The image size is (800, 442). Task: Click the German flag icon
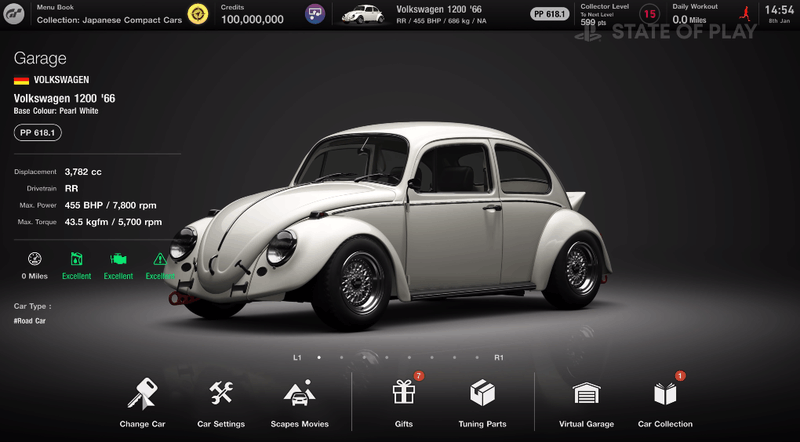[x=21, y=80]
